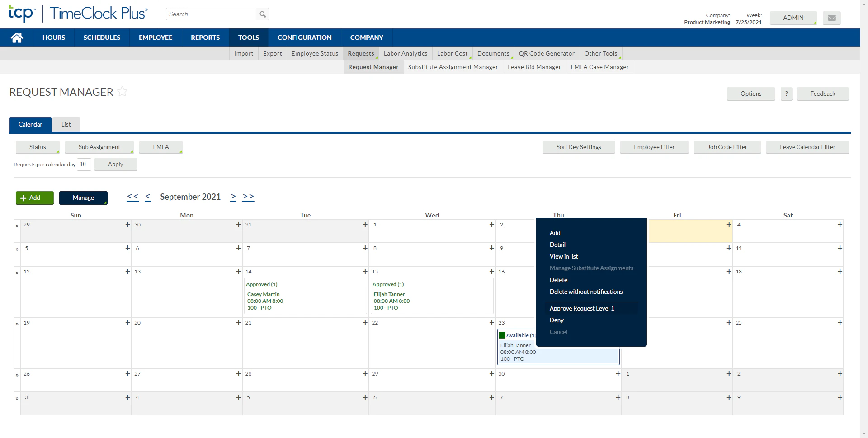
Task: Add a request with the plus on September 14
Action: pyautogui.click(x=364, y=272)
